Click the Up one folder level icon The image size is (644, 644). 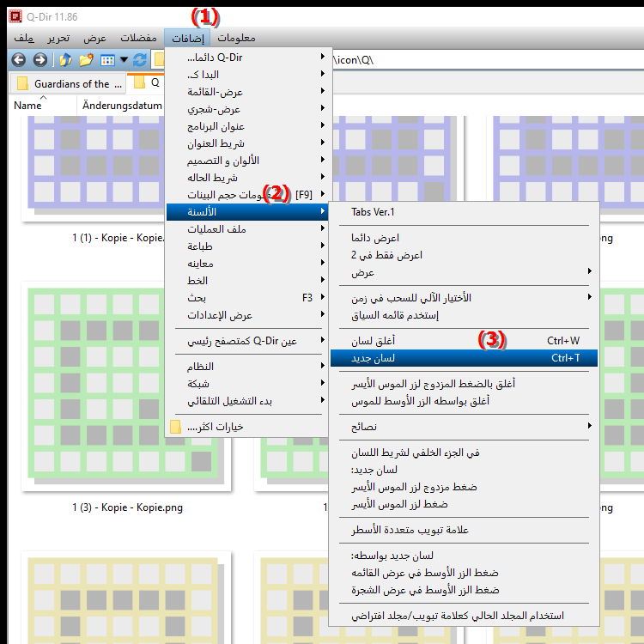click(64, 60)
